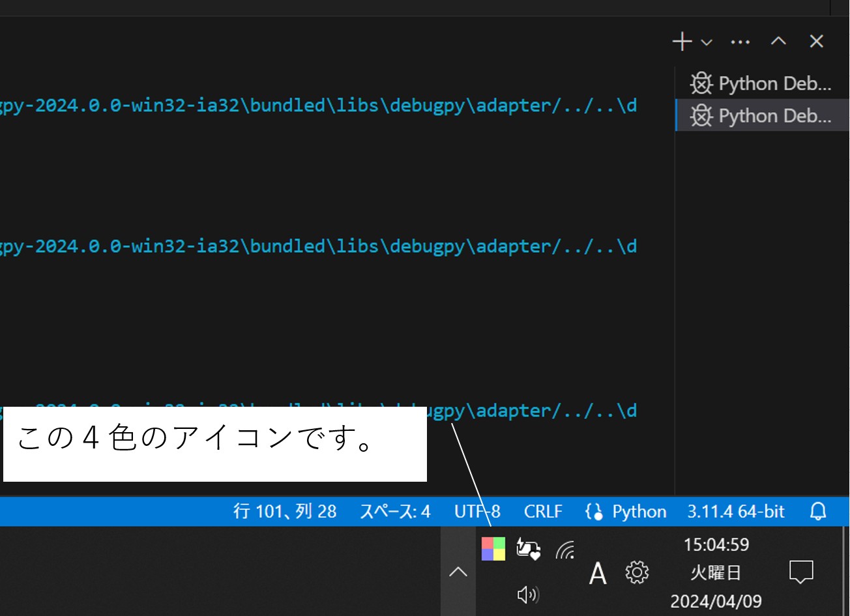Click the four-color app icon in the tray
Viewport: 850px width, 616px height.
tap(493, 549)
